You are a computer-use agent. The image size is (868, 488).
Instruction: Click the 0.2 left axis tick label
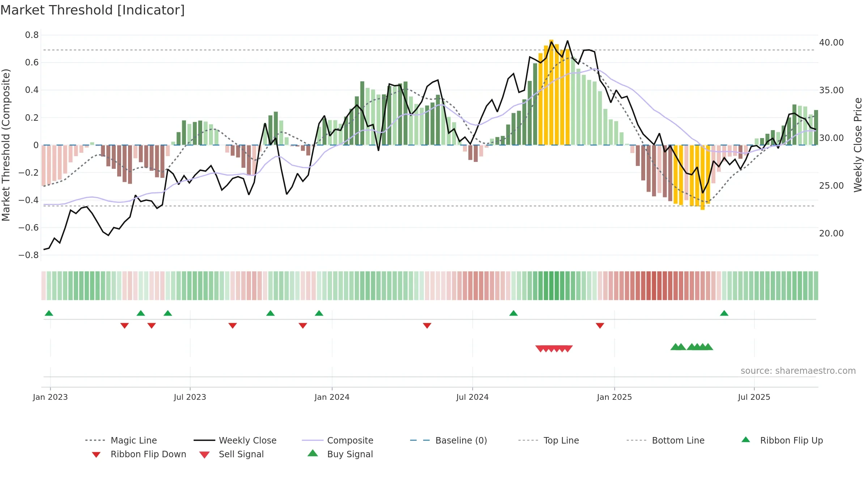click(x=32, y=117)
